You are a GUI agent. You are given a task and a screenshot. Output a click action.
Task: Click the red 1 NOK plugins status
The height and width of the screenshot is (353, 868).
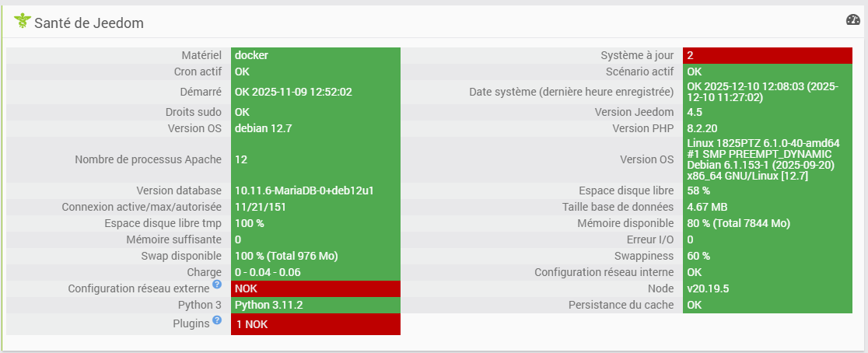pyautogui.click(x=315, y=324)
